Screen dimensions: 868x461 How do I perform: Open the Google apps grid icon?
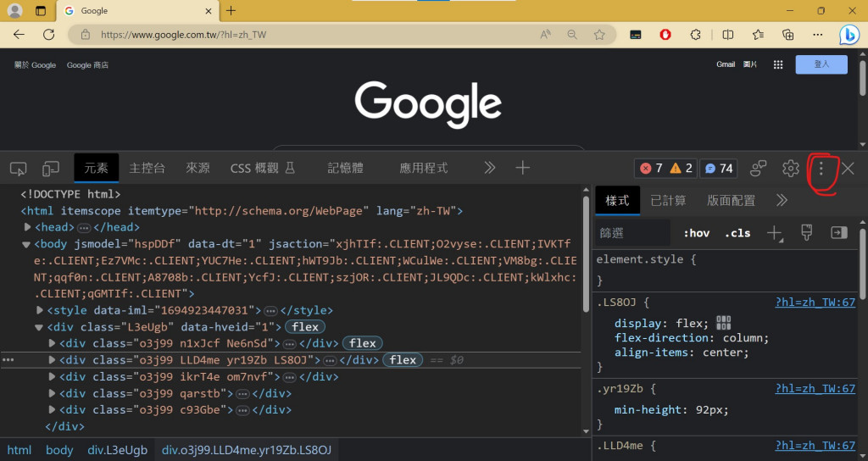click(x=778, y=64)
